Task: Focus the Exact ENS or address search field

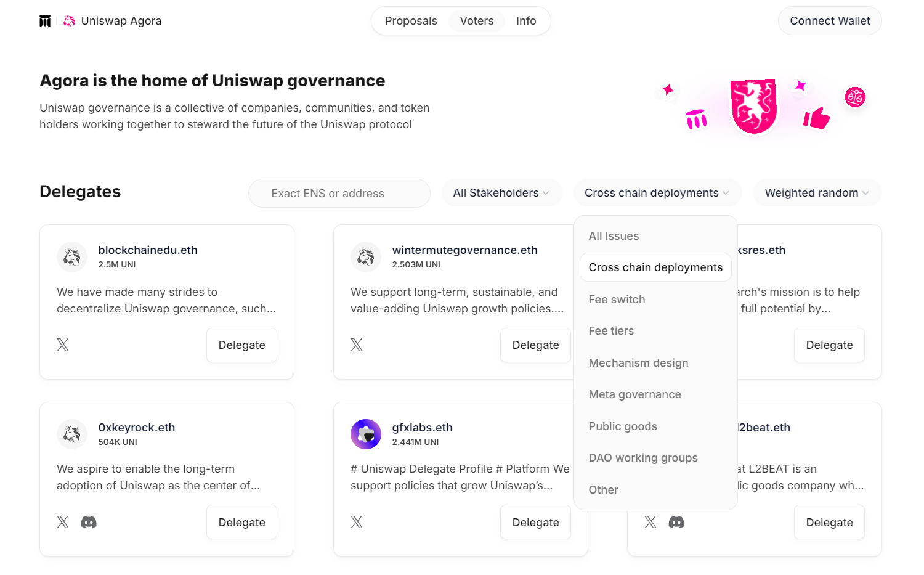Action: (339, 194)
